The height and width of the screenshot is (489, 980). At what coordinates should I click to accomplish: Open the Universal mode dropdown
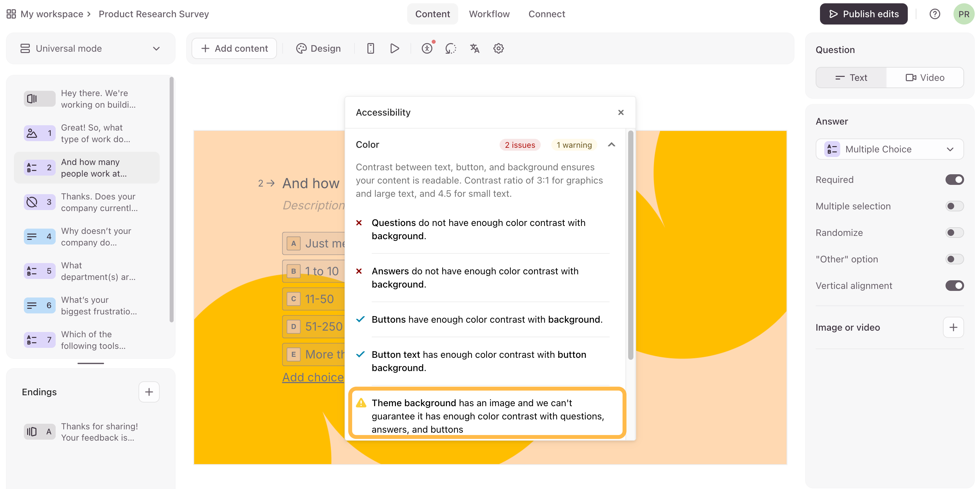[x=90, y=48]
